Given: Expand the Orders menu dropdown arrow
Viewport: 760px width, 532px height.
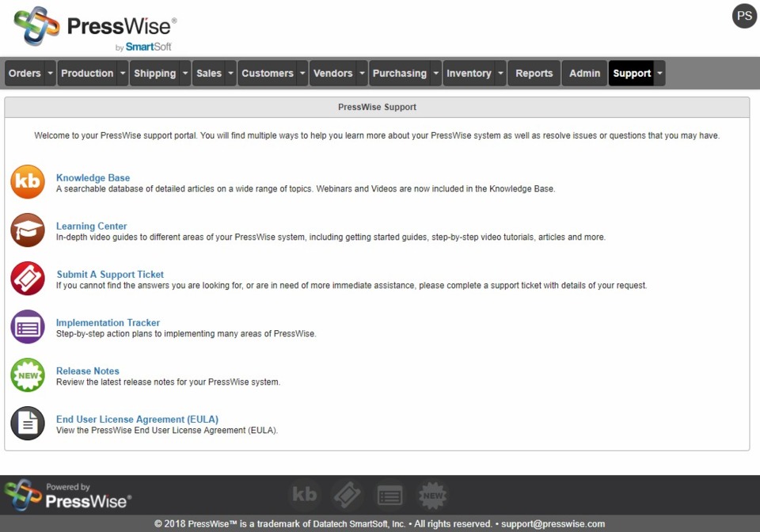Looking at the screenshot, I should 51,74.
